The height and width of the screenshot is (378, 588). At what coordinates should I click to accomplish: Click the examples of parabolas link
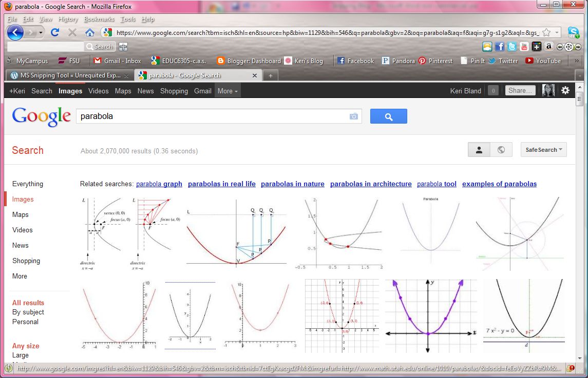499,184
